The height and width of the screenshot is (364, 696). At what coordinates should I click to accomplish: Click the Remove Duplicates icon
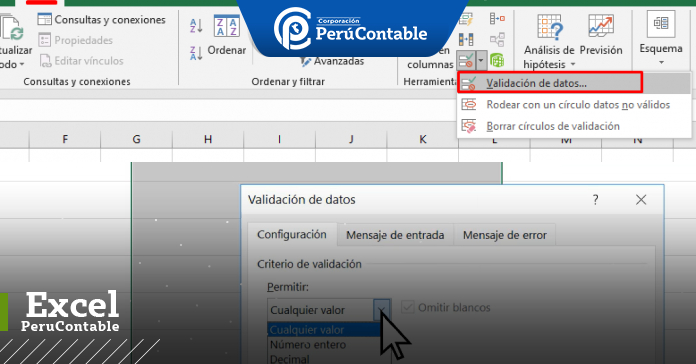pos(466,40)
